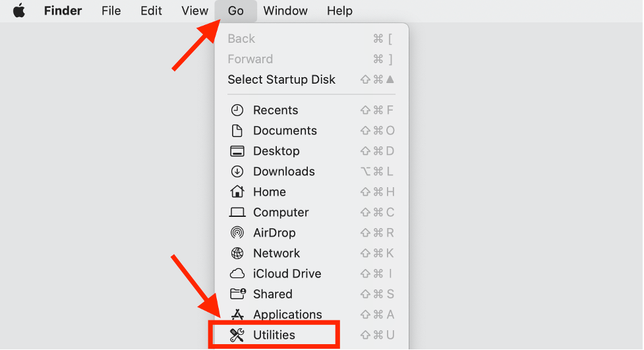Click the Documents page icon

click(x=237, y=131)
